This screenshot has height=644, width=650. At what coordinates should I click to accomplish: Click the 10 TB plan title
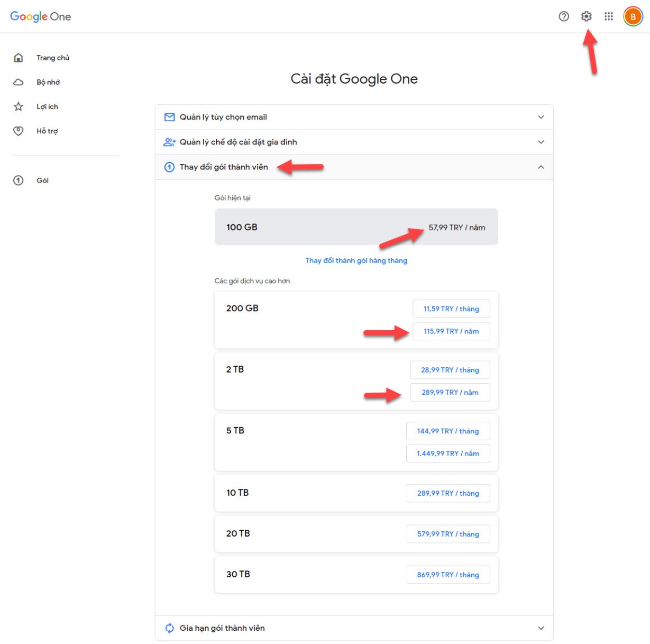(237, 493)
